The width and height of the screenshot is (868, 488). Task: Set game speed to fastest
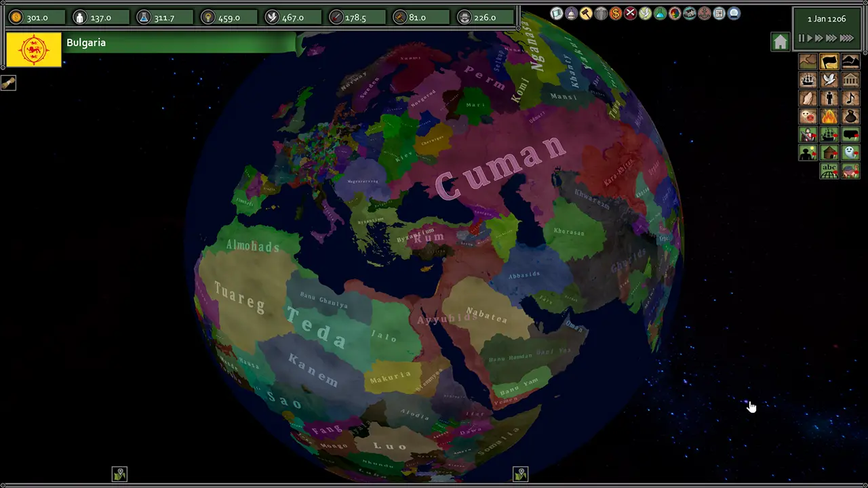[846, 39]
